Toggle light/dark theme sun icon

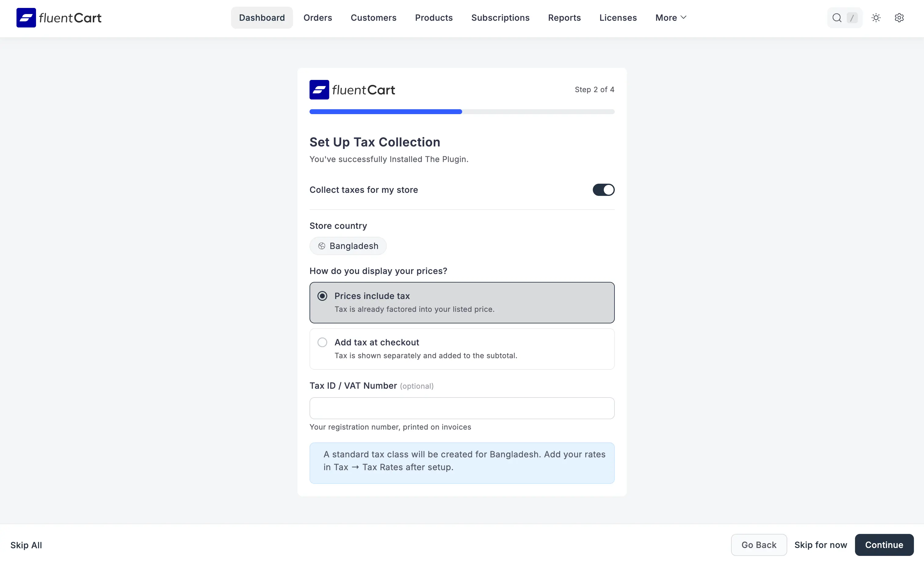[x=876, y=18]
